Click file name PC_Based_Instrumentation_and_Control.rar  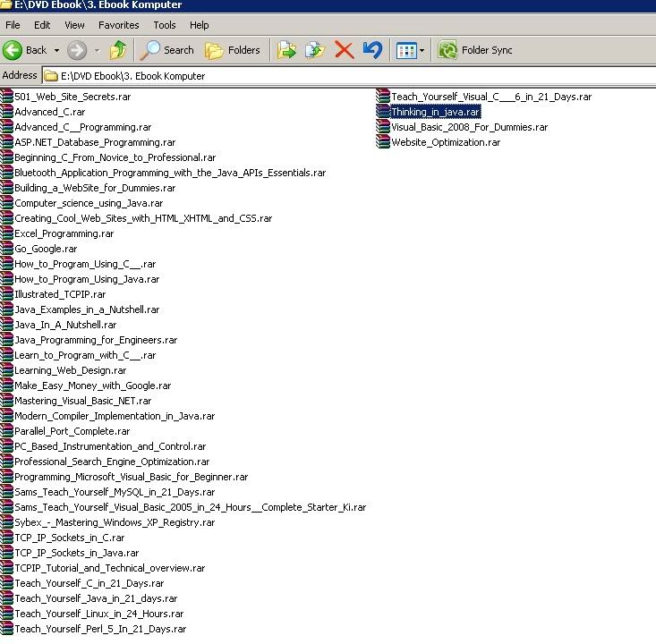click(110, 446)
